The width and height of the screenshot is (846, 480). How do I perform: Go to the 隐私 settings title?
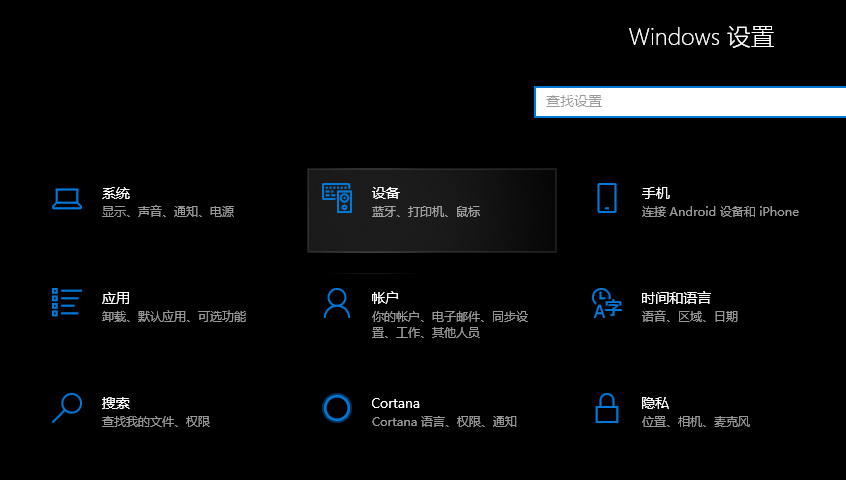pyautogui.click(x=656, y=403)
